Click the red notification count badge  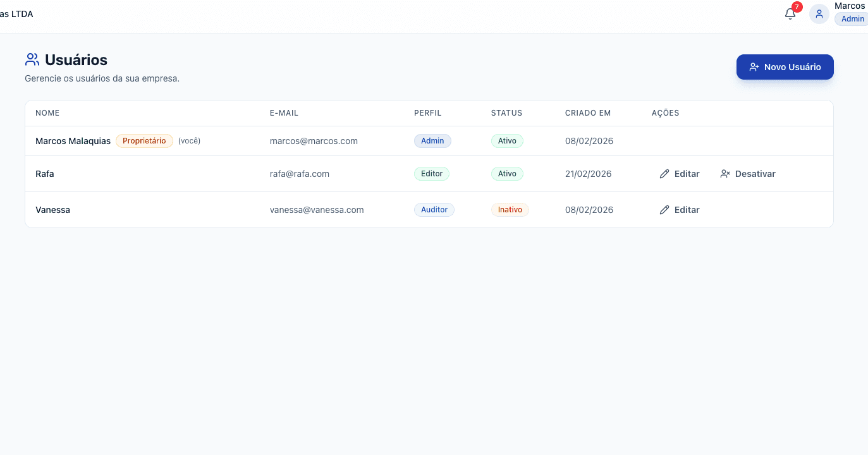point(797,7)
